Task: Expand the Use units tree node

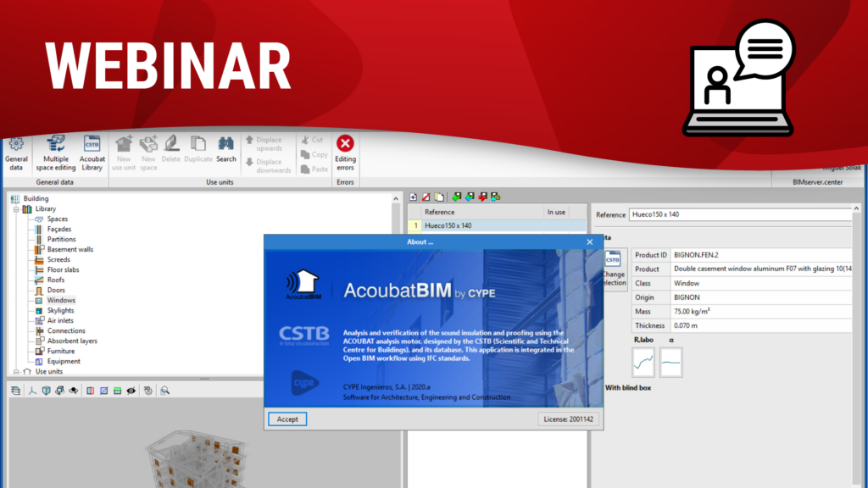Action: coord(16,371)
